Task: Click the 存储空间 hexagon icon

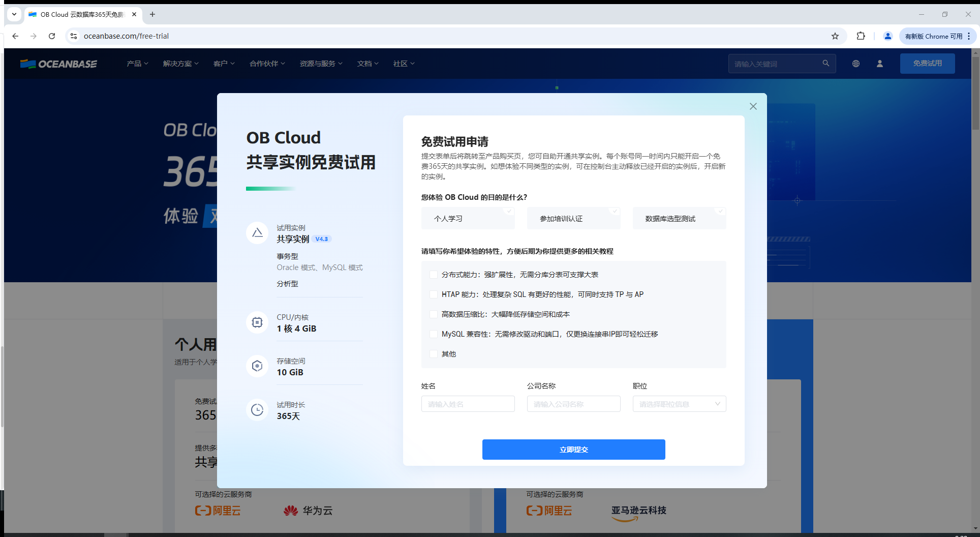Action: 257,366
